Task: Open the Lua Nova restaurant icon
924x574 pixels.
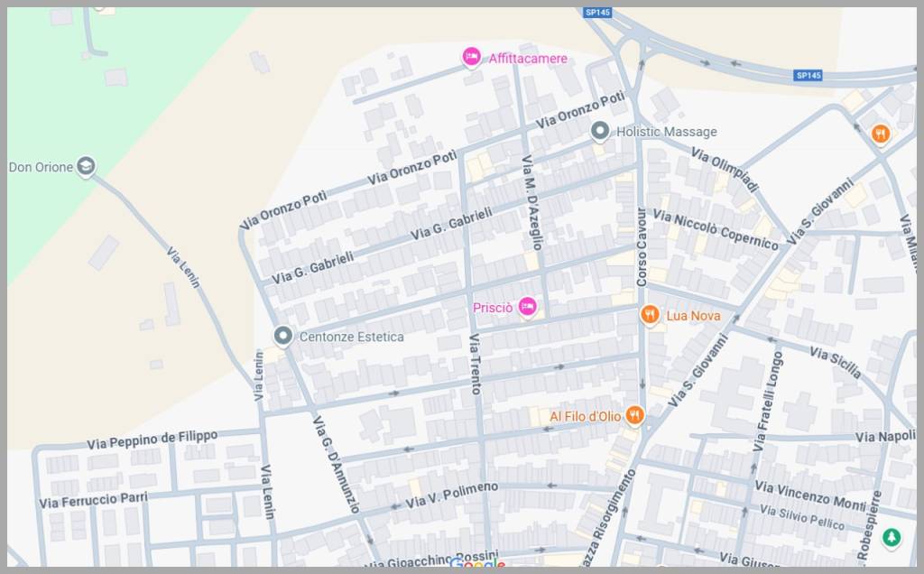Action: tap(649, 315)
